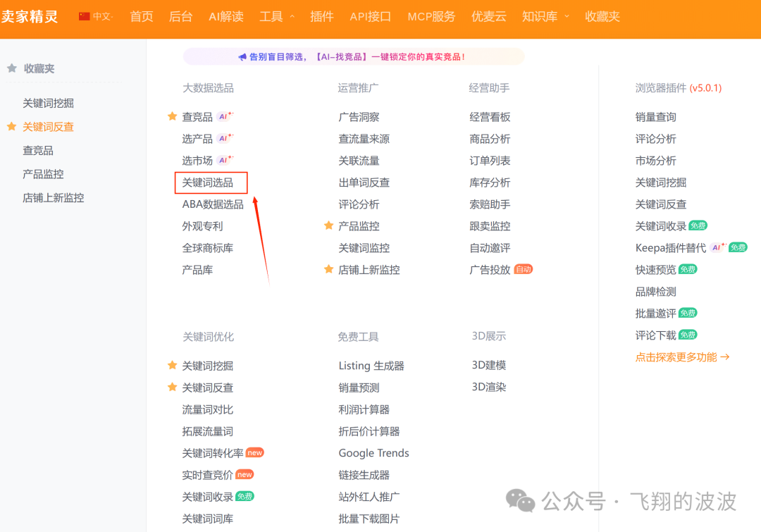Screen dimensions: 761x532
Task: Toggle the favorite star next to 产品监控
Action: (329, 225)
